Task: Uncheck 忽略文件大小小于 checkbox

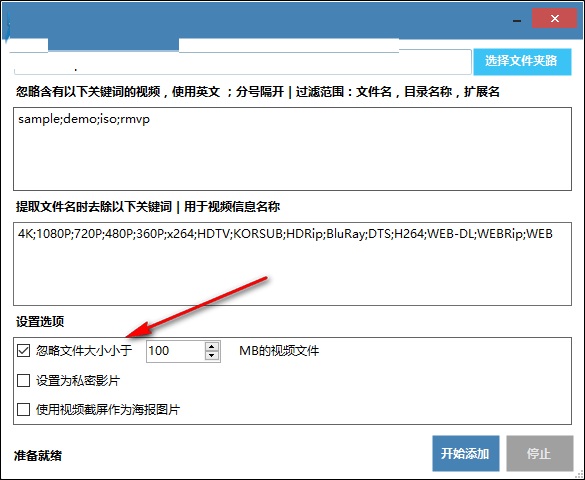Action: point(24,351)
